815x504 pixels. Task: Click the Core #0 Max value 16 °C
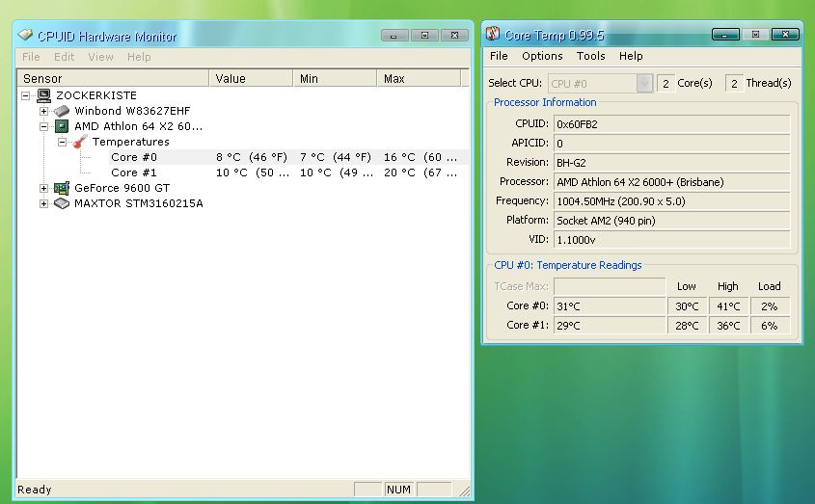click(x=421, y=157)
